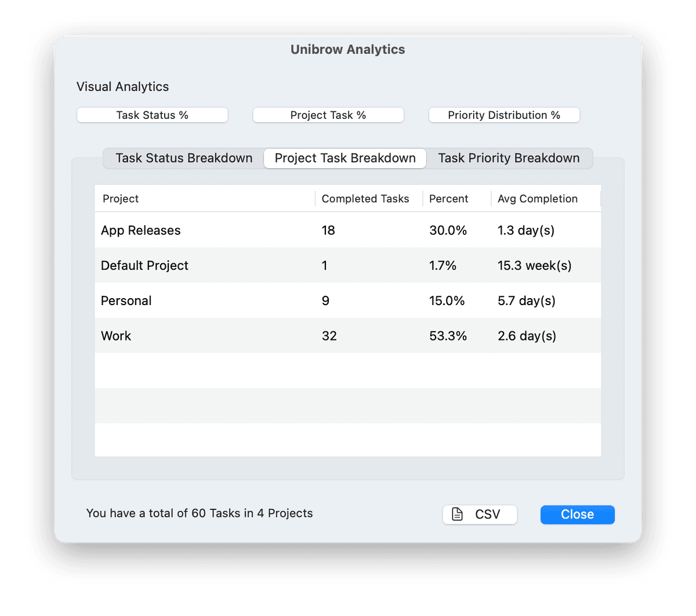Click the total tasks summary text
The width and height of the screenshot is (696, 616).
tap(200, 513)
